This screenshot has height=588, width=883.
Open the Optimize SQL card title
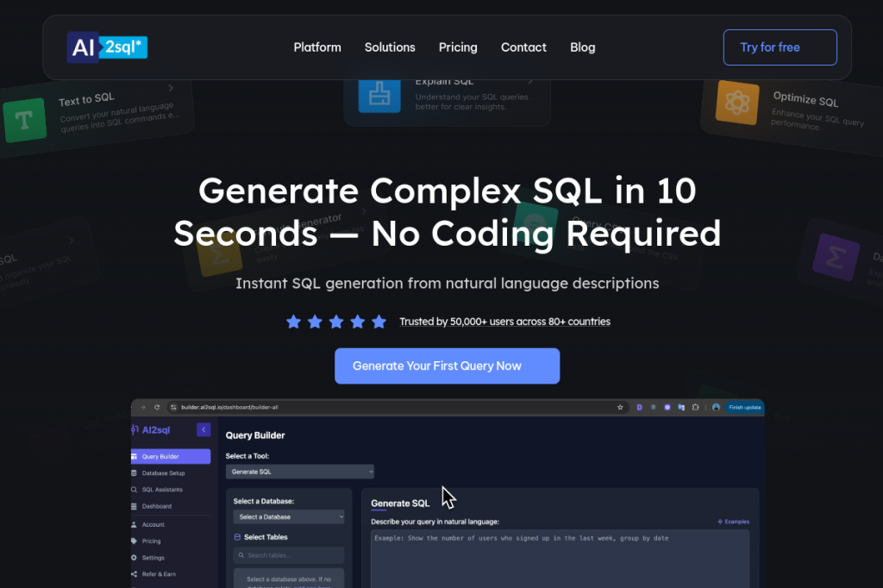(x=806, y=98)
